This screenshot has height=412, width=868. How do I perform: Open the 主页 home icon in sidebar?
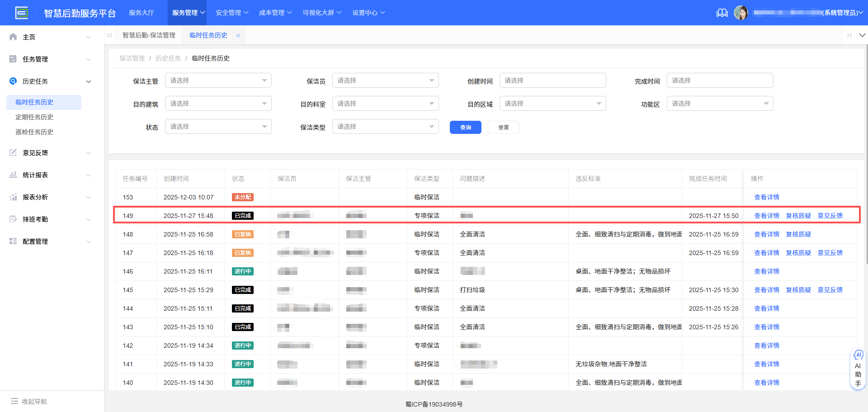[x=13, y=37]
